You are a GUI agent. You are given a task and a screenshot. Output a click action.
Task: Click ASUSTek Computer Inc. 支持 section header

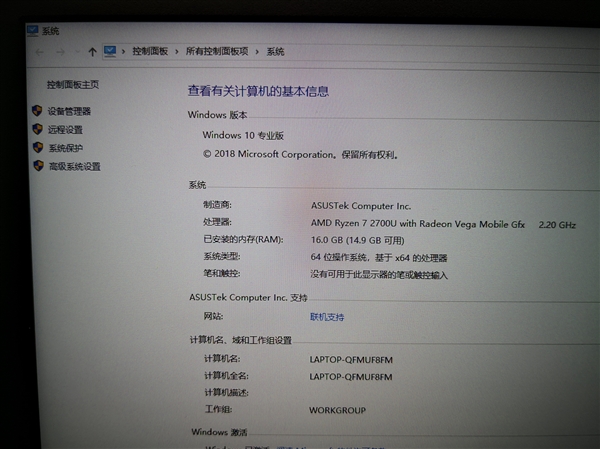pos(248,297)
